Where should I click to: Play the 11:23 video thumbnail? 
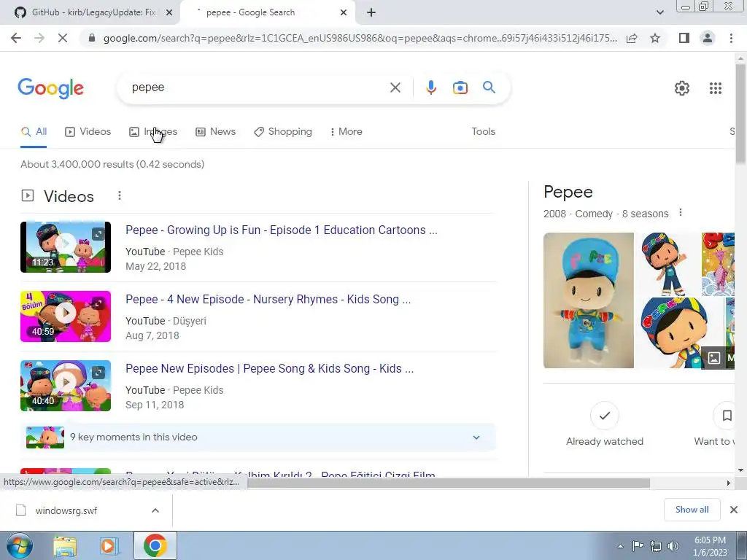point(66,247)
